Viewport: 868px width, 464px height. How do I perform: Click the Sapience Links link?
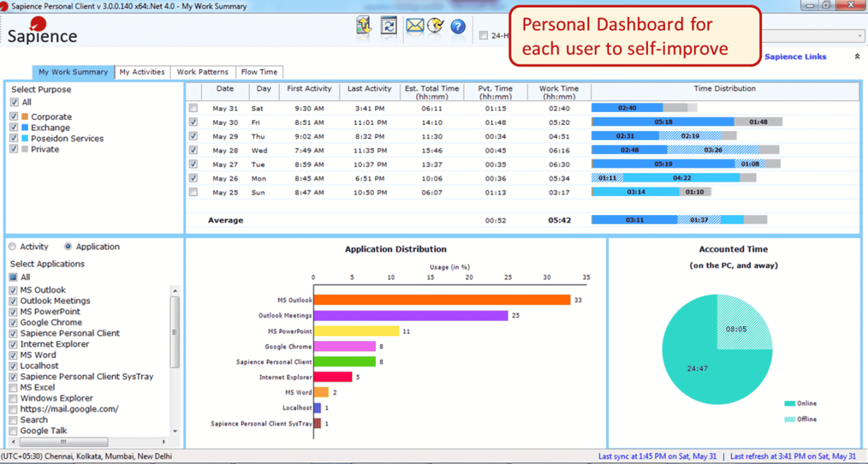click(x=795, y=57)
